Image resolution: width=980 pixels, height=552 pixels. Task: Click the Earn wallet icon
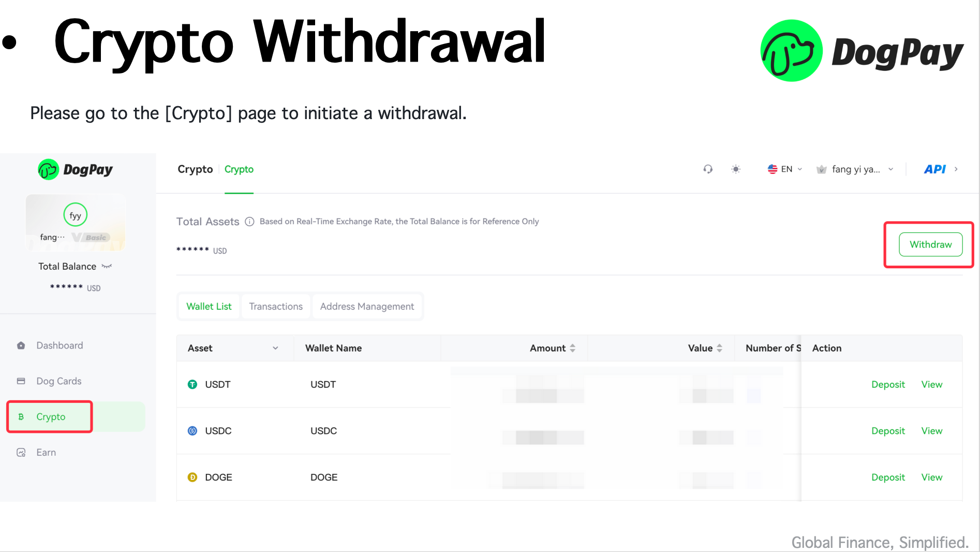coord(21,453)
